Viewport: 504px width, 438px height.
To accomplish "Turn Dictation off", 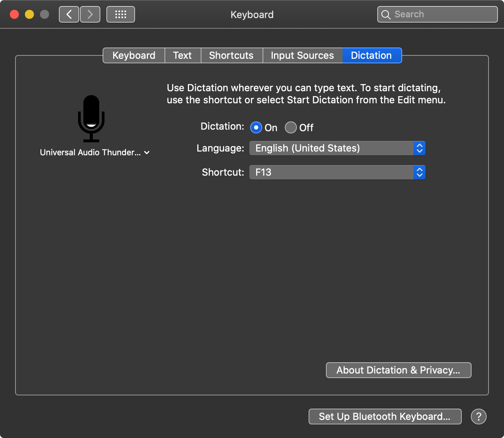I will tap(290, 128).
